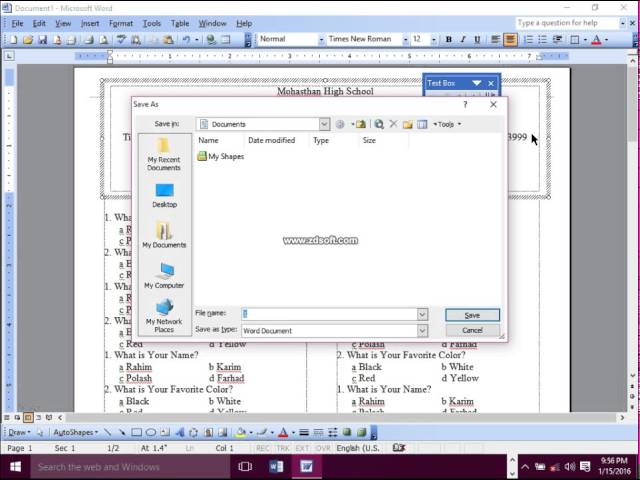Open the Window menu
640x480 pixels.
(212, 24)
